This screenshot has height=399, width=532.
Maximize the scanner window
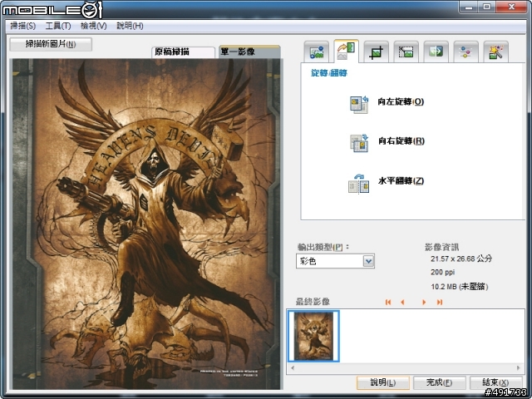[487, 7]
